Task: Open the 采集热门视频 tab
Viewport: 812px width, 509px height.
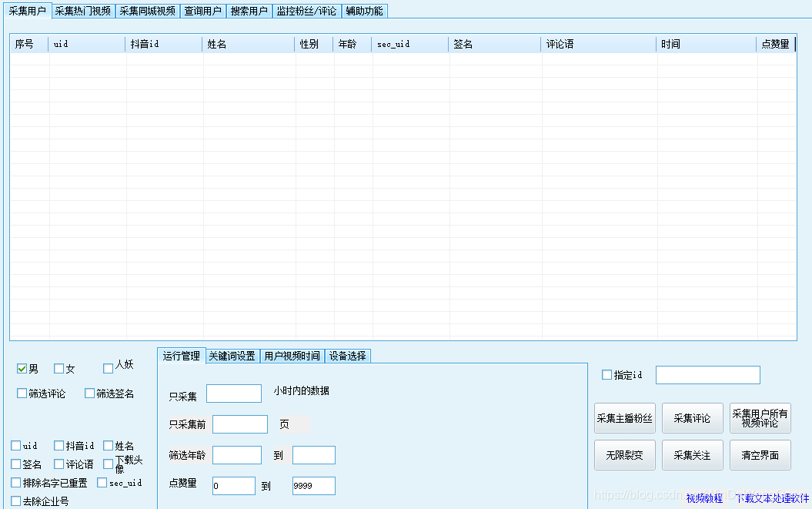Action: (x=83, y=11)
